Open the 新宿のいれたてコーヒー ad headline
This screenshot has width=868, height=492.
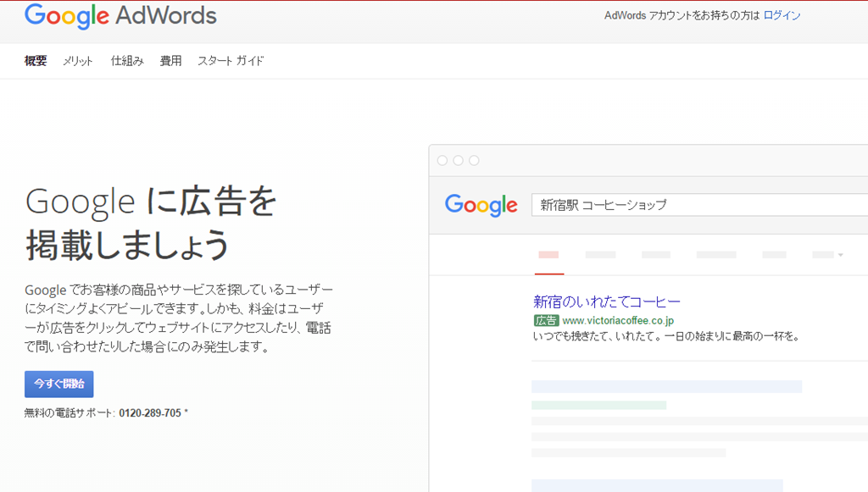607,301
